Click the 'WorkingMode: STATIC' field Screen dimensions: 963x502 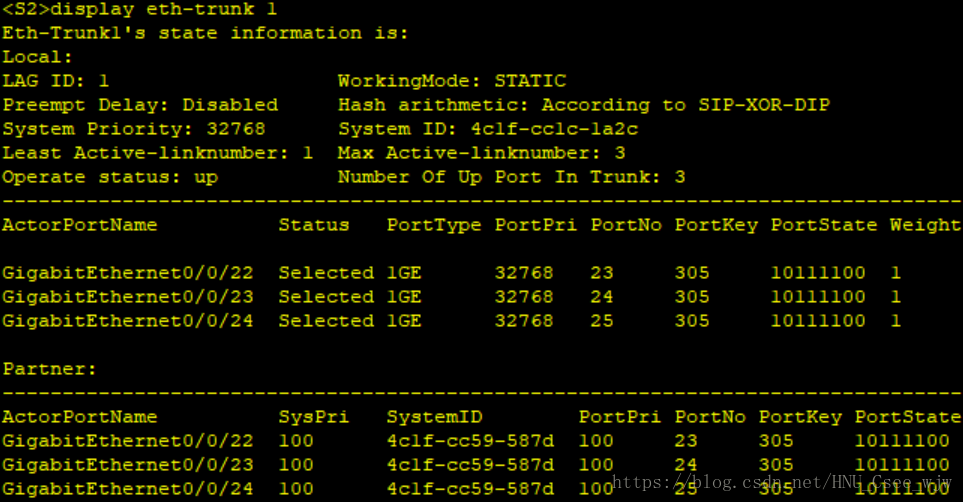pyautogui.click(x=451, y=81)
